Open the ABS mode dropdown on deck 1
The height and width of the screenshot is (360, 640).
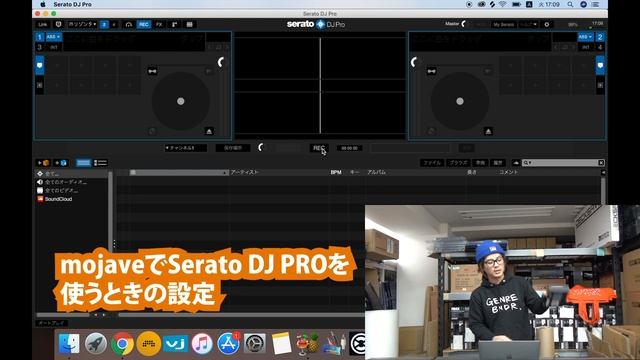[53, 37]
